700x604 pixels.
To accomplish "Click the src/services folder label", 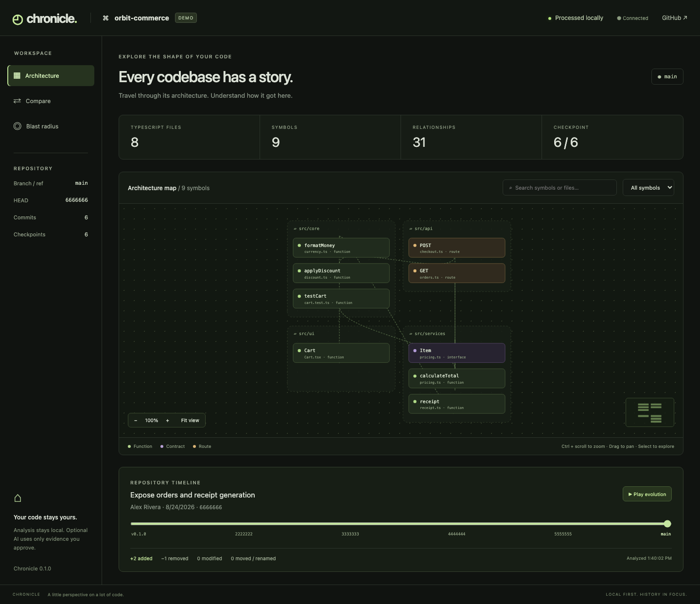I will pos(427,334).
